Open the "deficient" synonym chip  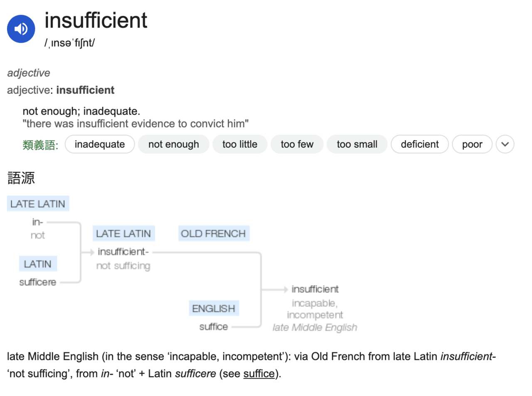click(420, 145)
